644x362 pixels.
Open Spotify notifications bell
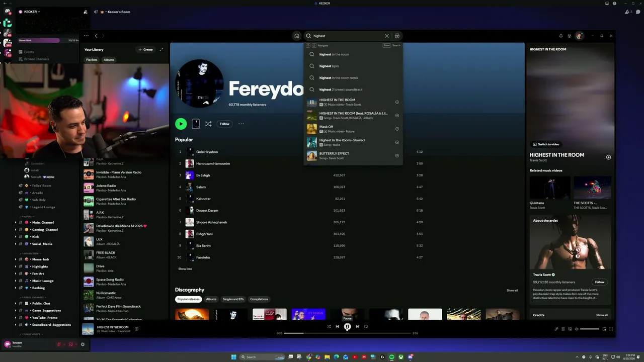click(x=561, y=36)
